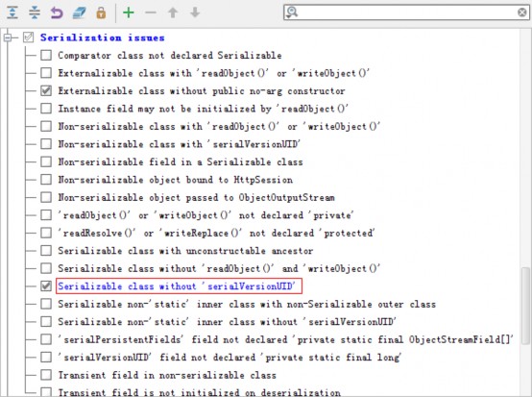Screen dimensions: 532x397
Task: Click the move up arrow icon
Action: [173, 12]
